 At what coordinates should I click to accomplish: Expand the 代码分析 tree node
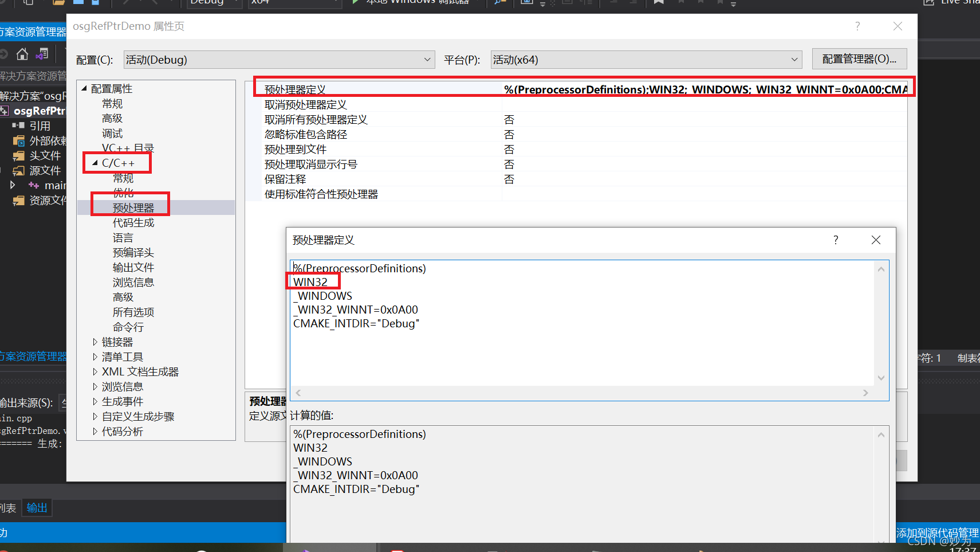coord(95,431)
